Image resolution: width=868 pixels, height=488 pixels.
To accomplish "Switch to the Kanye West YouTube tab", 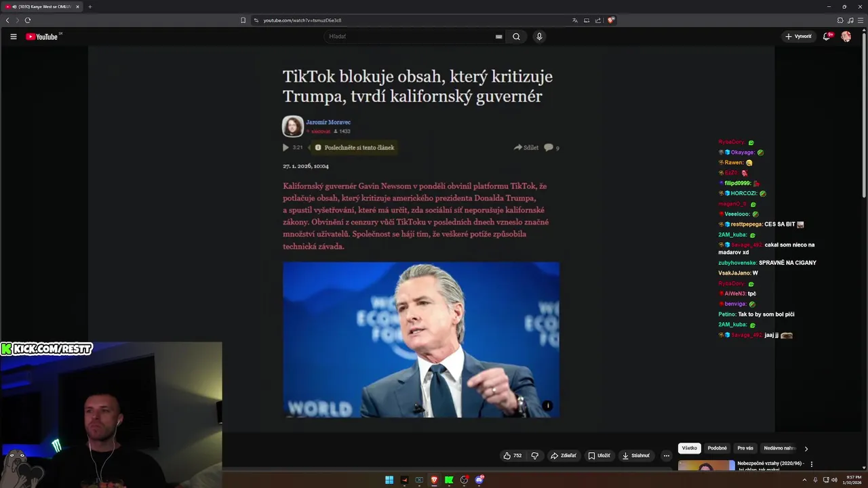I will [41, 7].
